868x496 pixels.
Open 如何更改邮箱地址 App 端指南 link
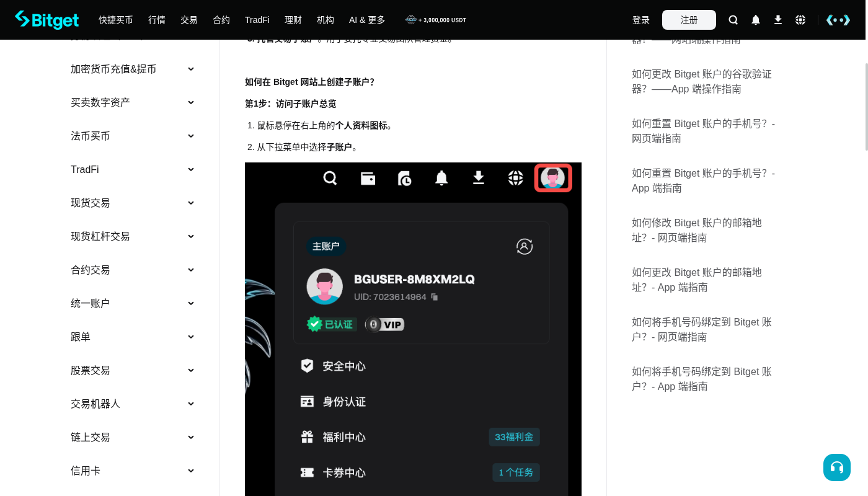697,280
